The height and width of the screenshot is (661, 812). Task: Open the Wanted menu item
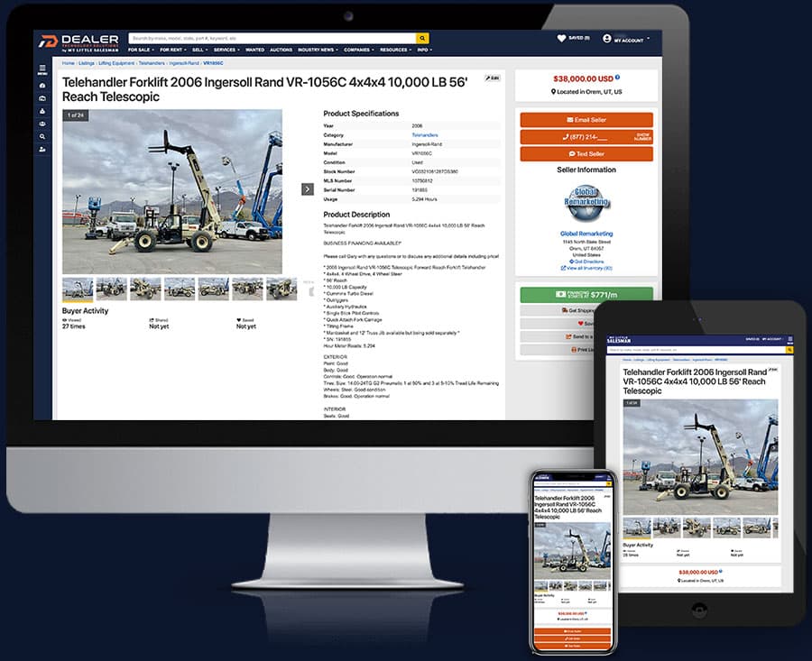(x=254, y=50)
